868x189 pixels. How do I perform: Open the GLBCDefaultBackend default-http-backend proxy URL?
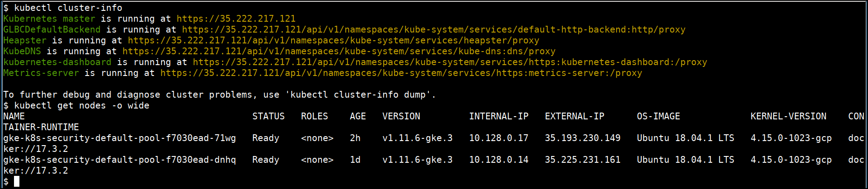coord(434,30)
